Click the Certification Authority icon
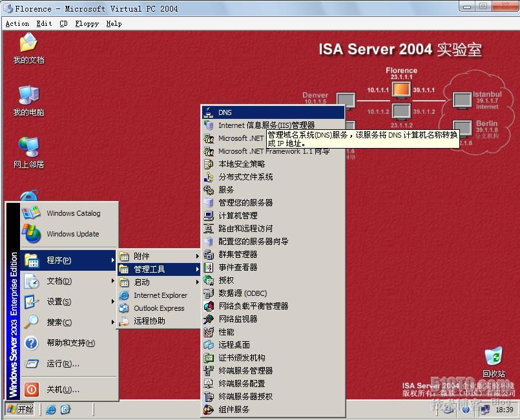 209,358
